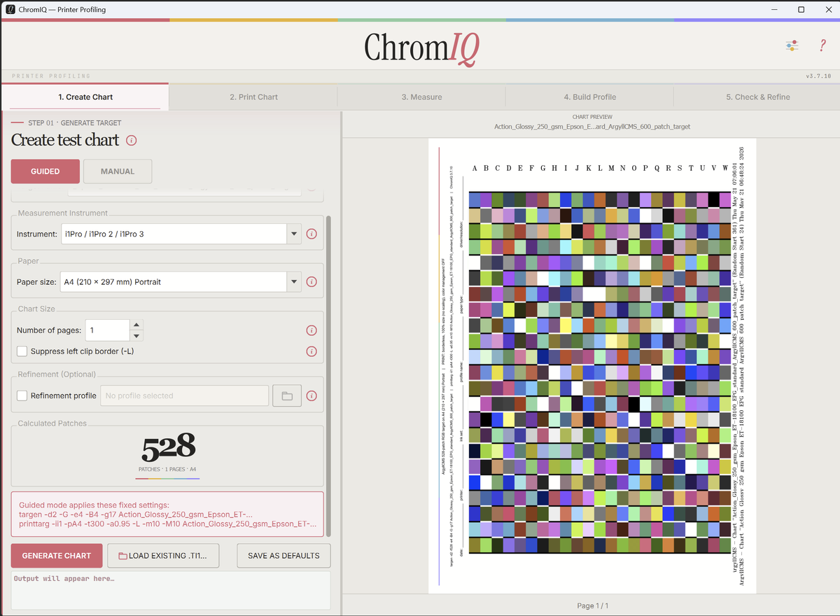
Task: Go to the 3. Measure tab
Action: point(421,97)
